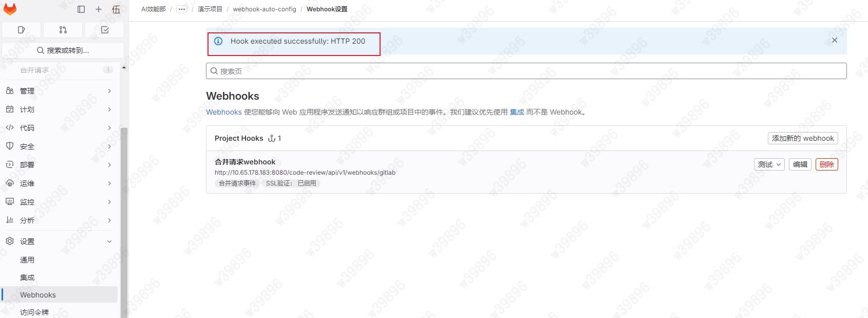Open the issues icon in sidebar
This screenshot has height=318, width=868.
pyautogui.click(x=22, y=30)
